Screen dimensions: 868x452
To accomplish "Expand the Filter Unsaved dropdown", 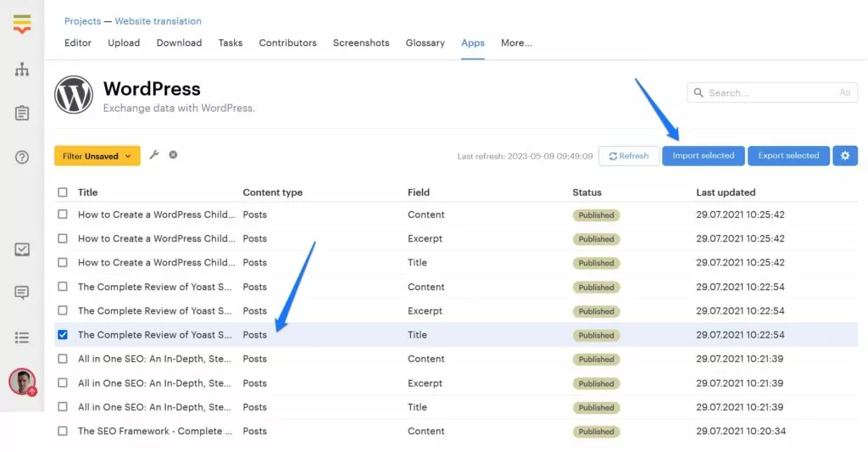I will [97, 156].
